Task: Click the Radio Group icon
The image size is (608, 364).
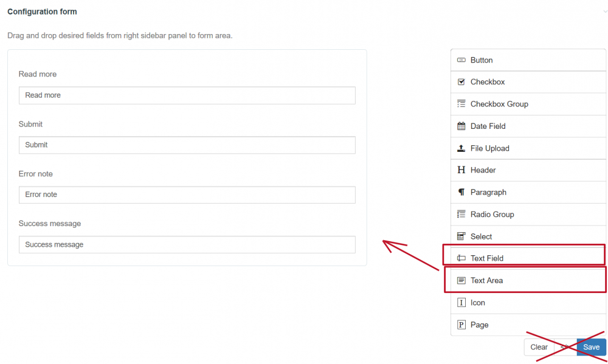Action: tap(461, 215)
